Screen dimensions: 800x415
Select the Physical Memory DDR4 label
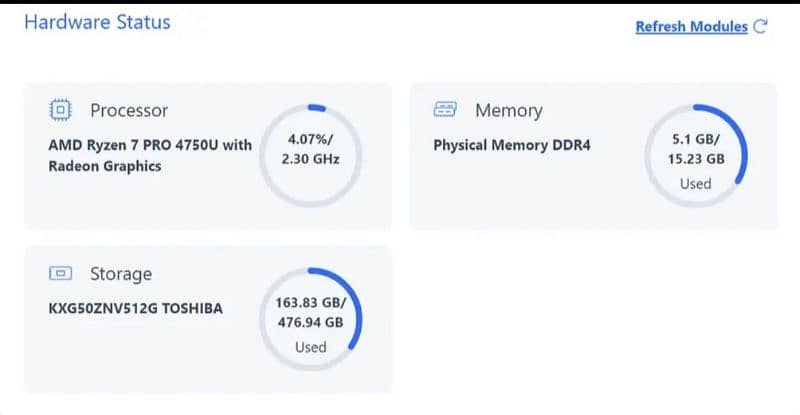(x=512, y=145)
